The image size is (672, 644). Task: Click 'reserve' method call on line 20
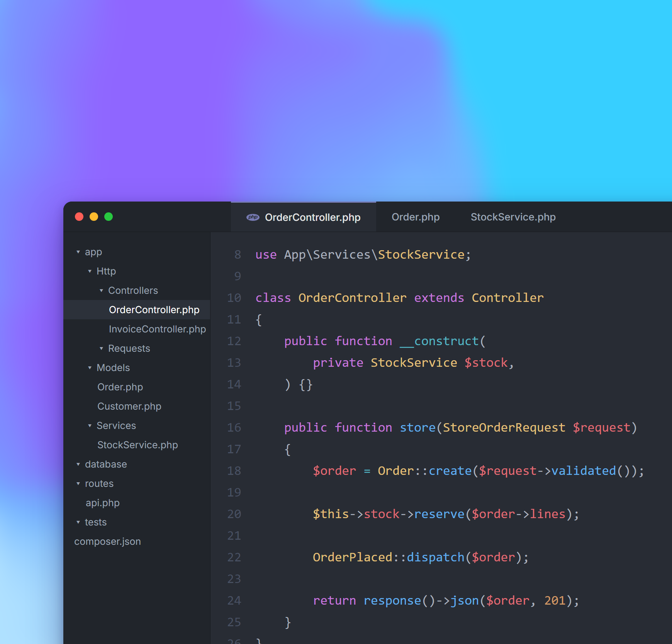(439, 514)
